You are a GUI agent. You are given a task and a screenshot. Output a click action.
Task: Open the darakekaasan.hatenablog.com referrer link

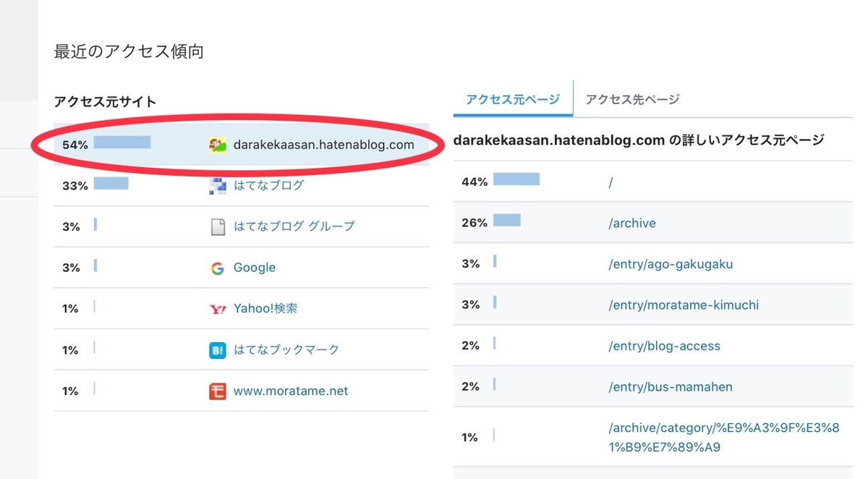tap(324, 145)
